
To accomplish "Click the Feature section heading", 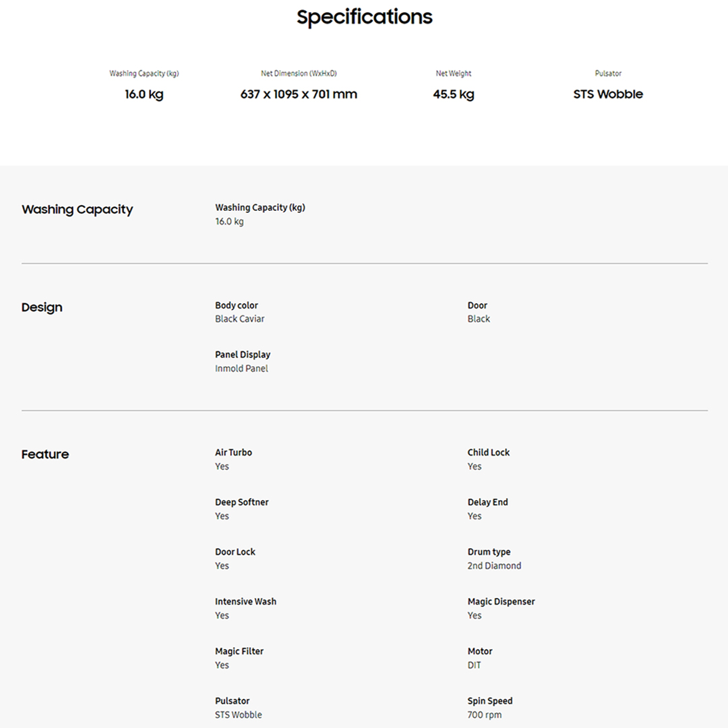I will tap(45, 454).
